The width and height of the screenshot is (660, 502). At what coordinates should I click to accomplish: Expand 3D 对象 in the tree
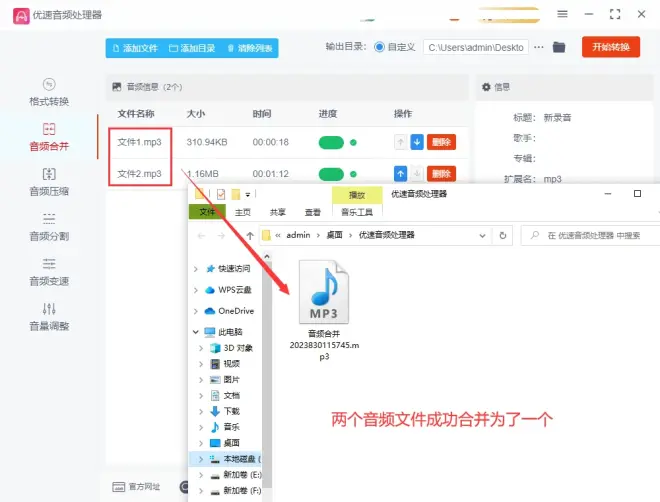tap(201, 348)
